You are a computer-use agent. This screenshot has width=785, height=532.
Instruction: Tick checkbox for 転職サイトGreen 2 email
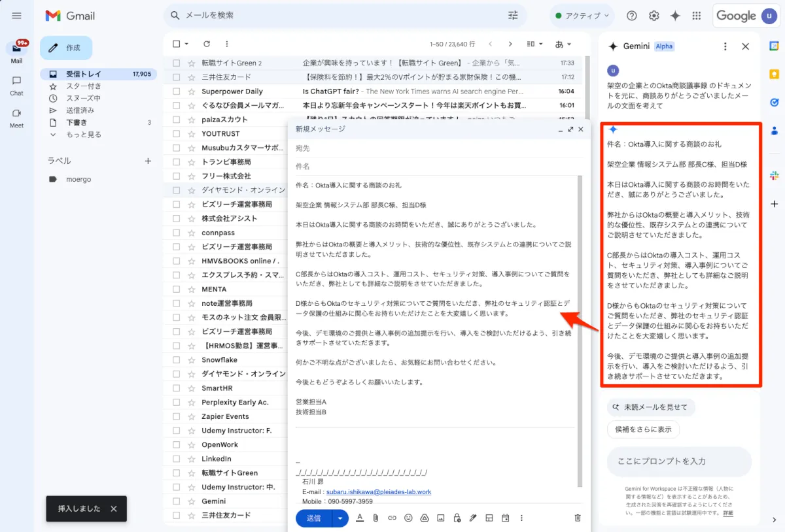tap(176, 63)
